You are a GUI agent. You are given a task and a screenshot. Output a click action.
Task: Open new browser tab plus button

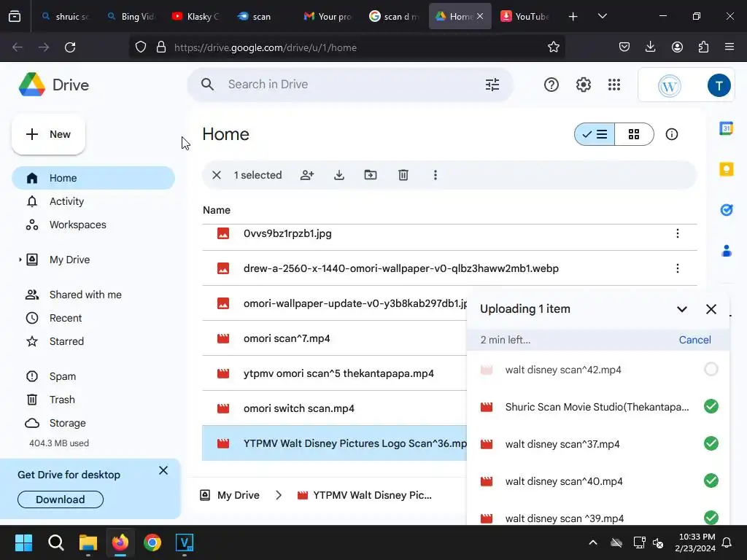573,16
